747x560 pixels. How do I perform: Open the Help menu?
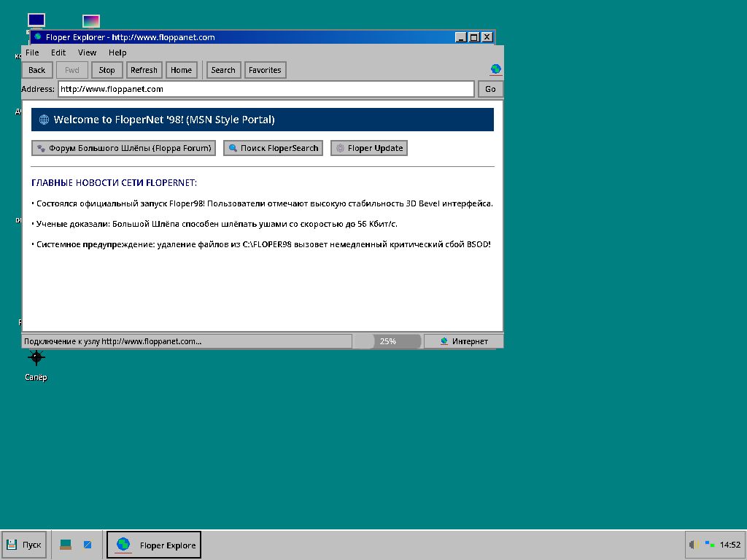click(x=117, y=52)
